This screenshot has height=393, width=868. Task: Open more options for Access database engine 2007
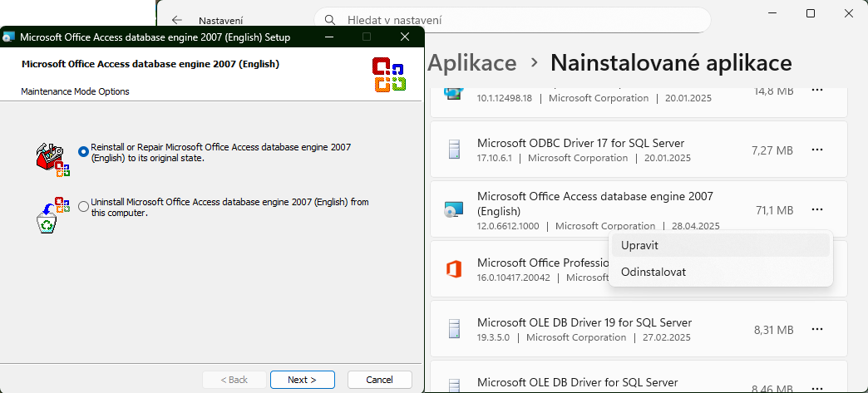click(816, 210)
